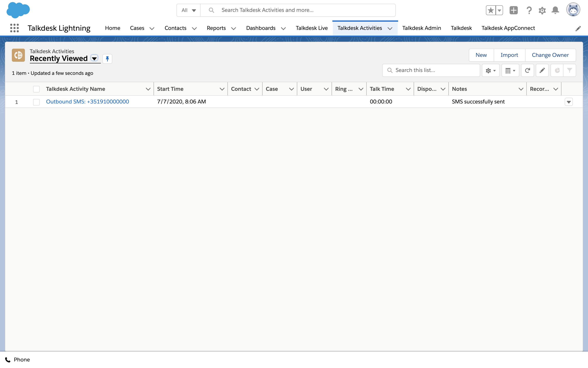Click the Phone utility bar icon
588x368 pixels.
click(x=8, y=360)
